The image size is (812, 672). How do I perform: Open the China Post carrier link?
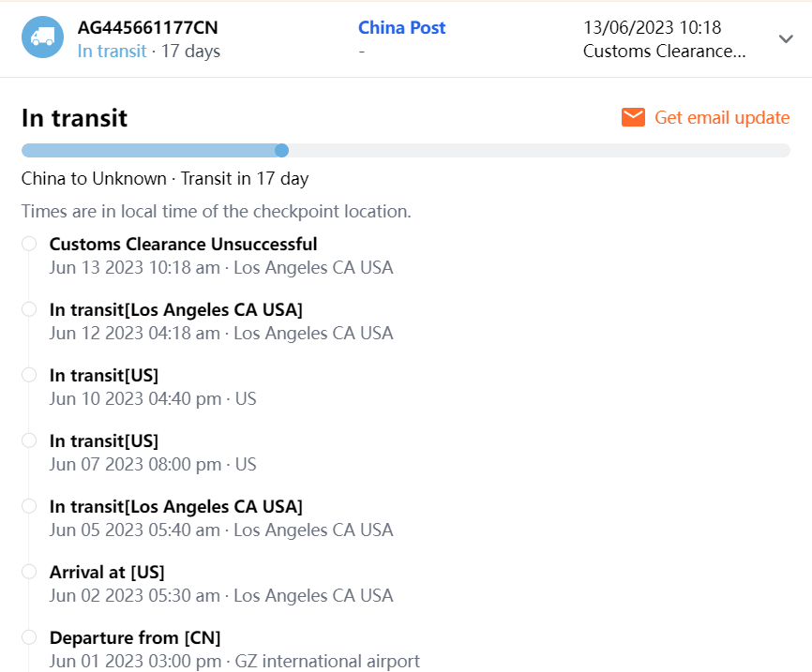click(x=401, y=28)
